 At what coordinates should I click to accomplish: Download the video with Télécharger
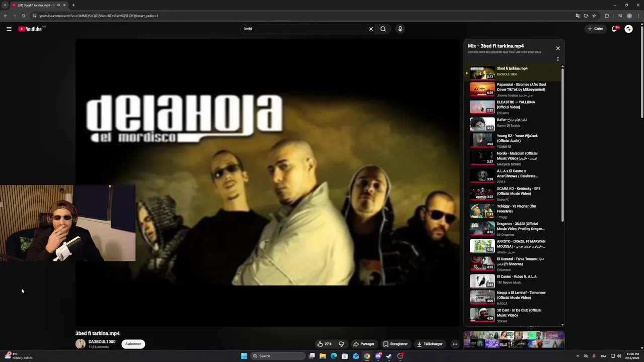tap(430, 344)
